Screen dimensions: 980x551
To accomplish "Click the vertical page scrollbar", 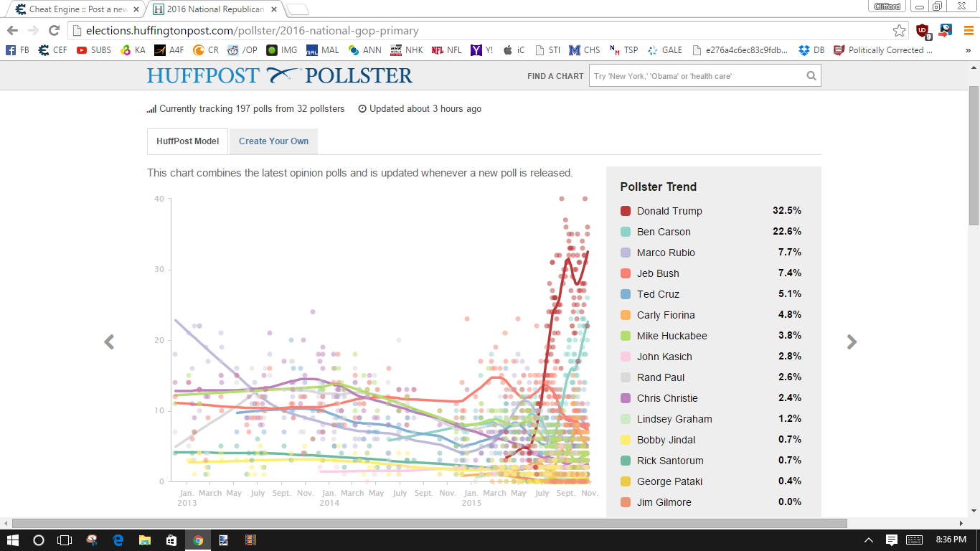I will [974, 156].
